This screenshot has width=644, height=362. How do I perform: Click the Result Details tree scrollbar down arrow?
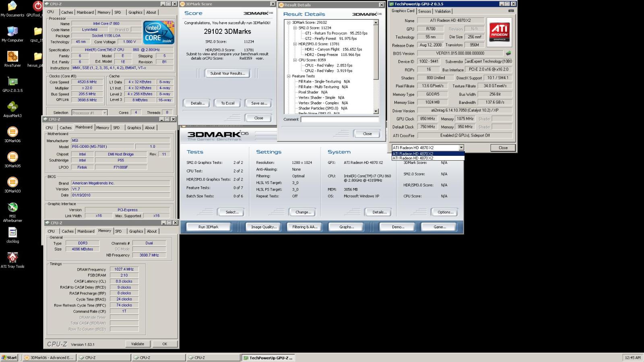pos(376,111)
